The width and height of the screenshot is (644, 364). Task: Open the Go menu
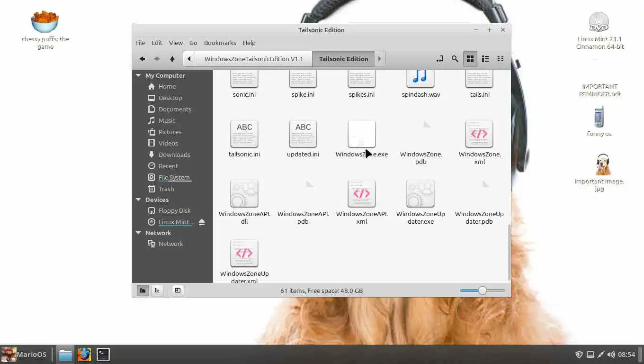(x=193, y=43)
